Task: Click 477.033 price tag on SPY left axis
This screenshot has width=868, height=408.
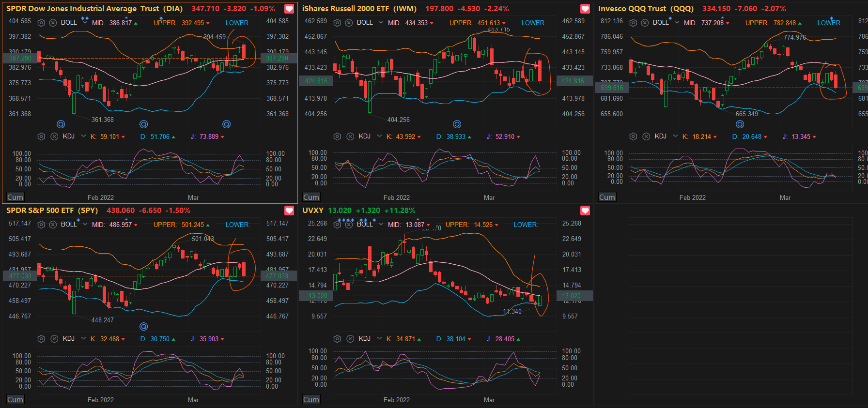Action: click(x=19, y=276)
